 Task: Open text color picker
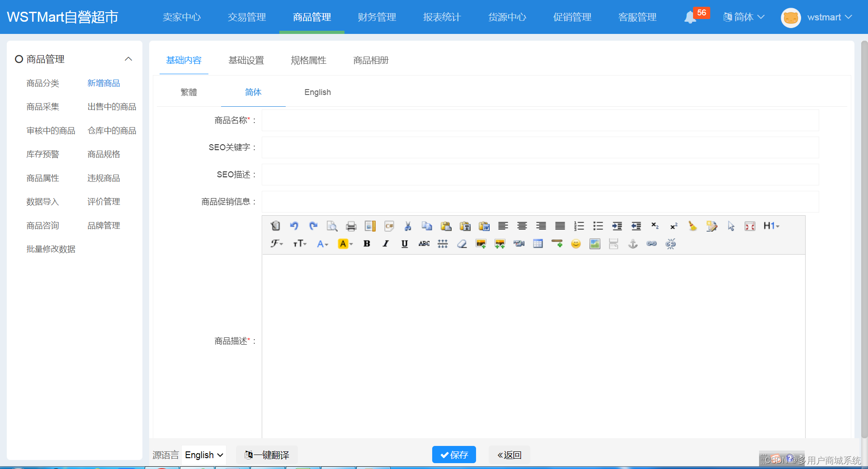pyautogui.click(x=322, y=244)
